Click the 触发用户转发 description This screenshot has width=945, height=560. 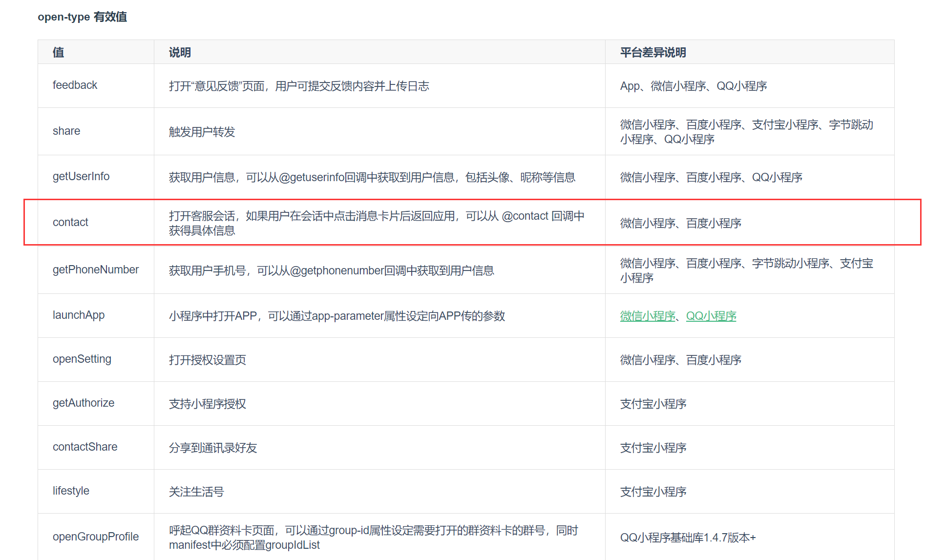tap(202, 132)
